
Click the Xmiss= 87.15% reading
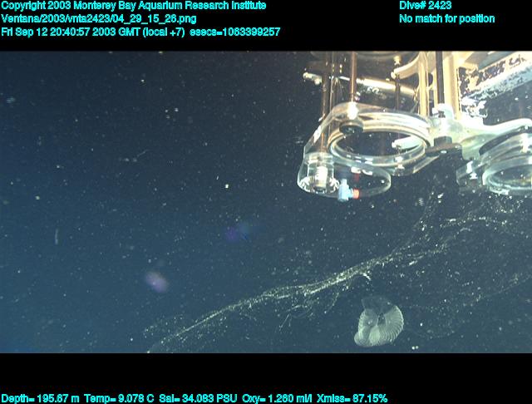click(x=352, y=398)
